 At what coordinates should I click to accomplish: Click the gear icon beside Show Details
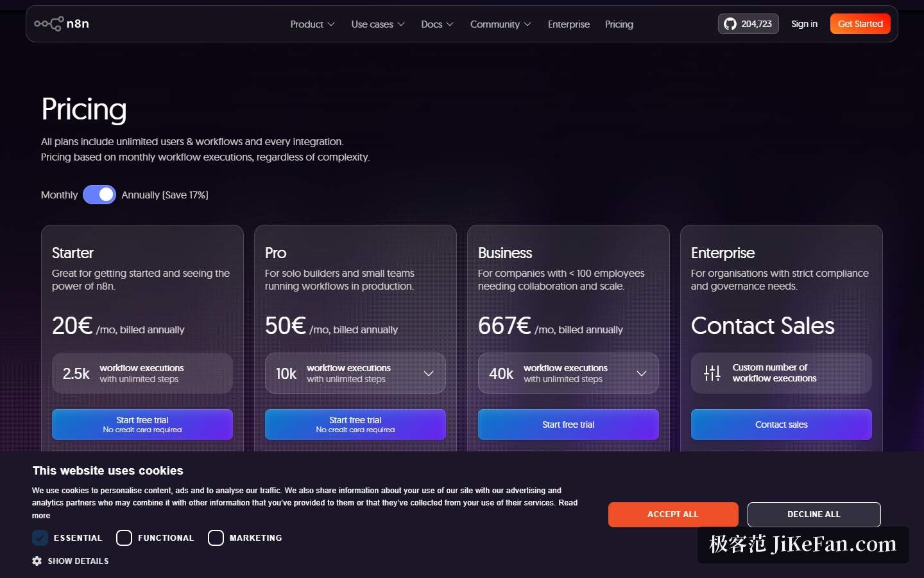37,561
